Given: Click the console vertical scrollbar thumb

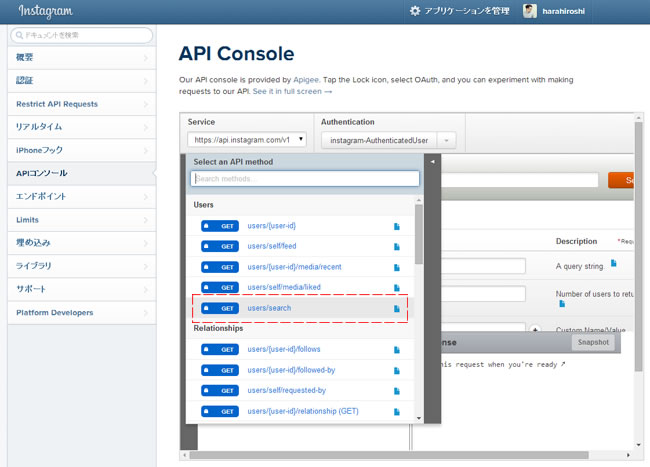Looking at the screenshot, I should click(638, 247).
